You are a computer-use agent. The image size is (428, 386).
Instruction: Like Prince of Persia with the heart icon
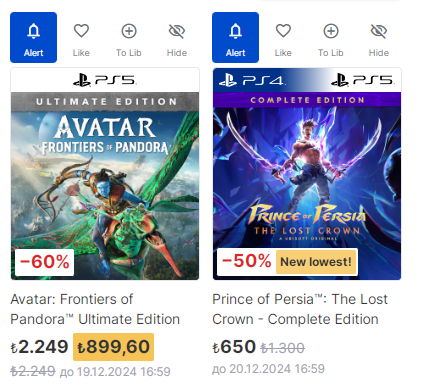coord(283,37)
